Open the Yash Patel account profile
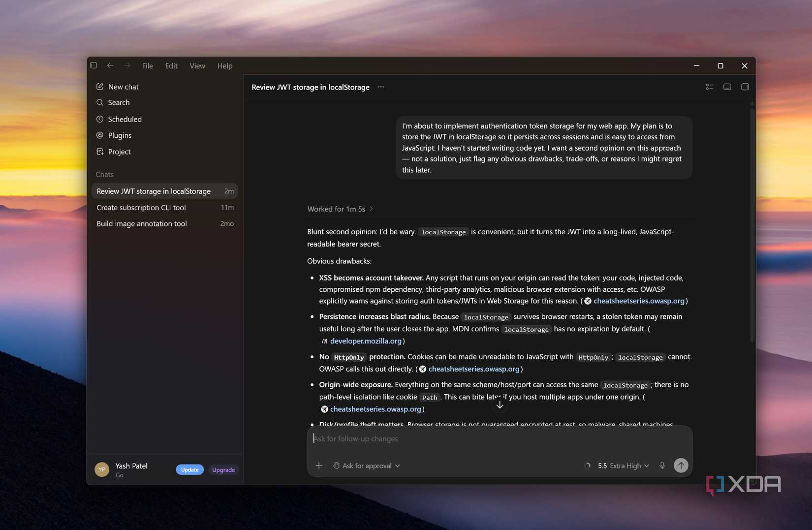Viewport: 812px width, 530px height. coord(131,469)
